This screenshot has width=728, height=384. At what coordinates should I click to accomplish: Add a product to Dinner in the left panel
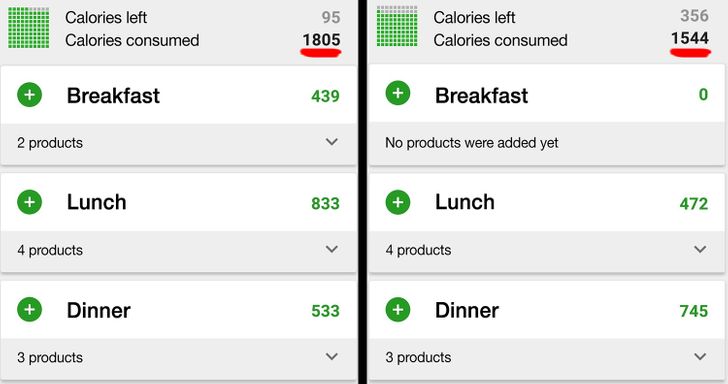(x=29, y=310)
